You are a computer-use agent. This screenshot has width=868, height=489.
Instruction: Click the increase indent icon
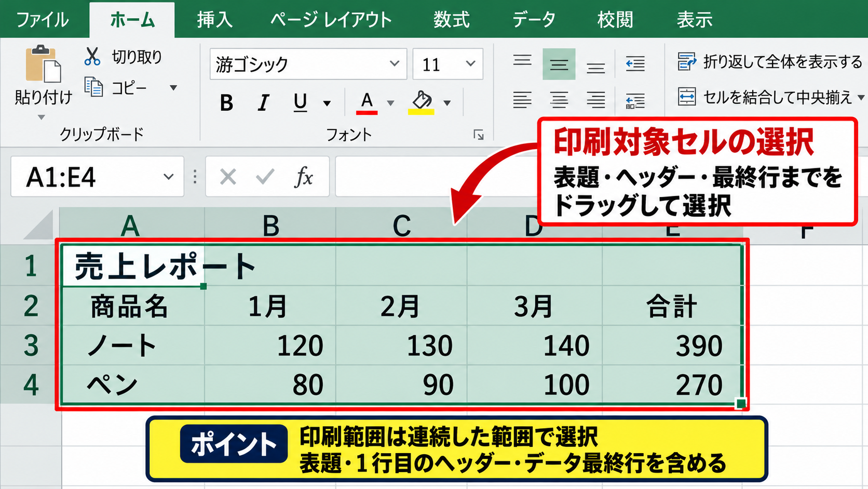click(x=635, y=100)
